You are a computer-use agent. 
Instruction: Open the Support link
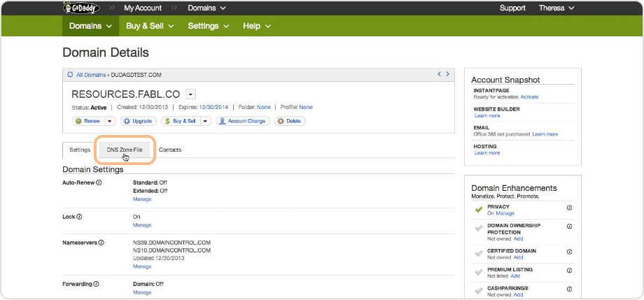pos(512,8)
